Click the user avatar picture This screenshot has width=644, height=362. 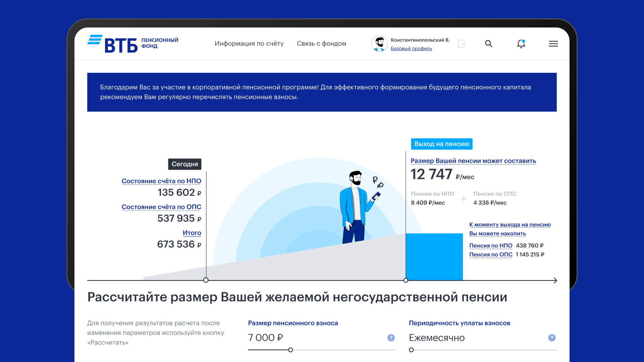coord(379,44)
